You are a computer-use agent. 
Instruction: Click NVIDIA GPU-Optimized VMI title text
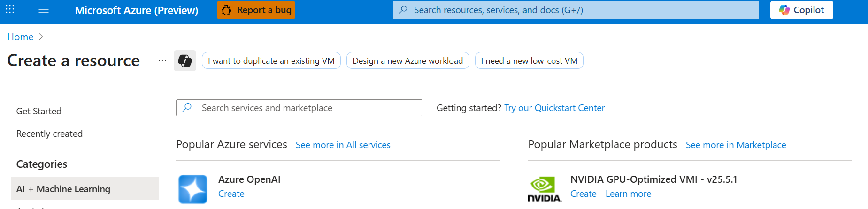click(654, 179)
